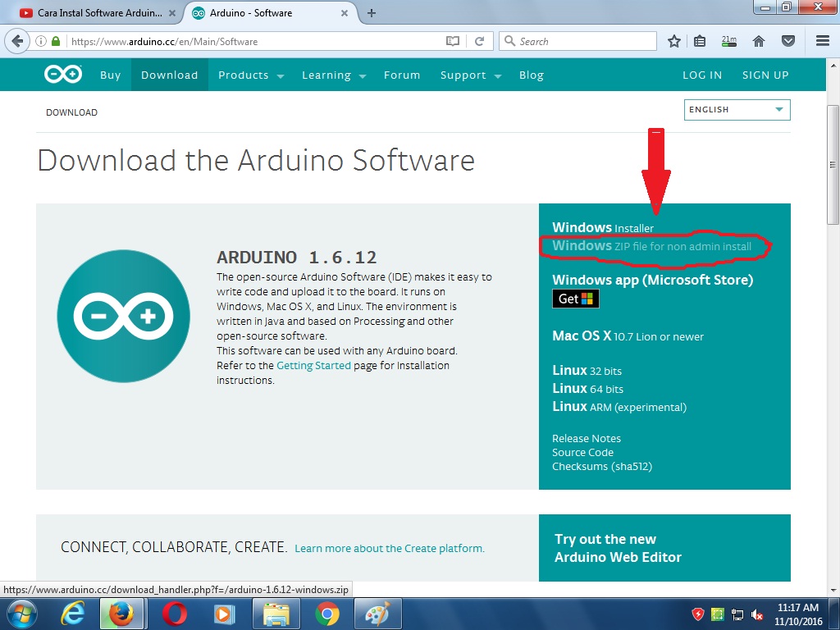The image size is (840, 630).
Task: Select the Download nav item
Action: pyautogui.click(x=169, y=75)
